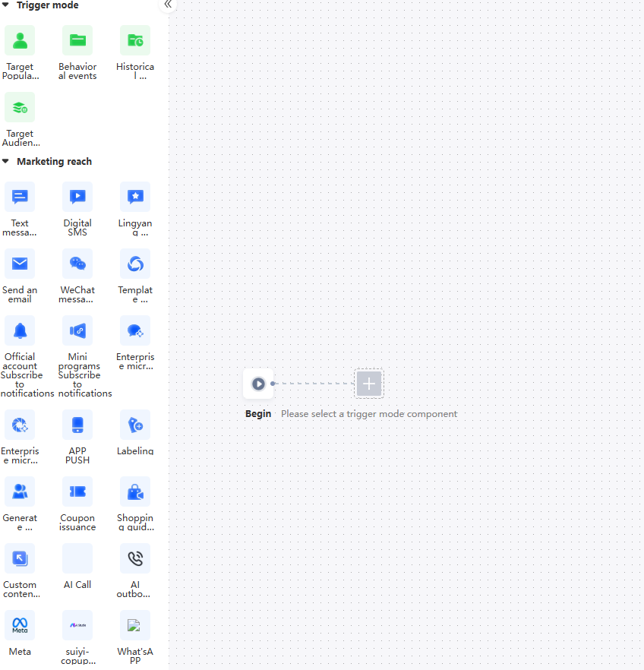Select the Generate people icon component
Screen dimensions: 644x670
pyautogui.click(x=20, y=491)
